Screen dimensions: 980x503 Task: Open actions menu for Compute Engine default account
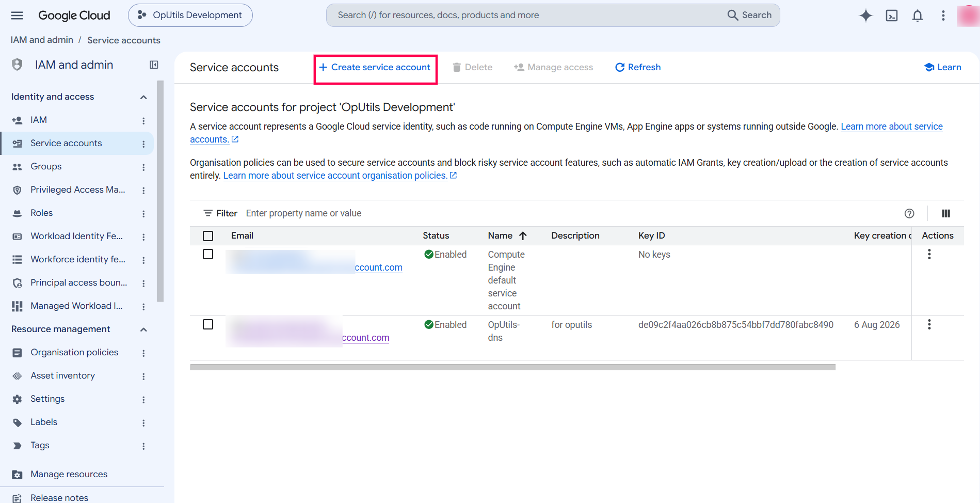coord(929,254)
